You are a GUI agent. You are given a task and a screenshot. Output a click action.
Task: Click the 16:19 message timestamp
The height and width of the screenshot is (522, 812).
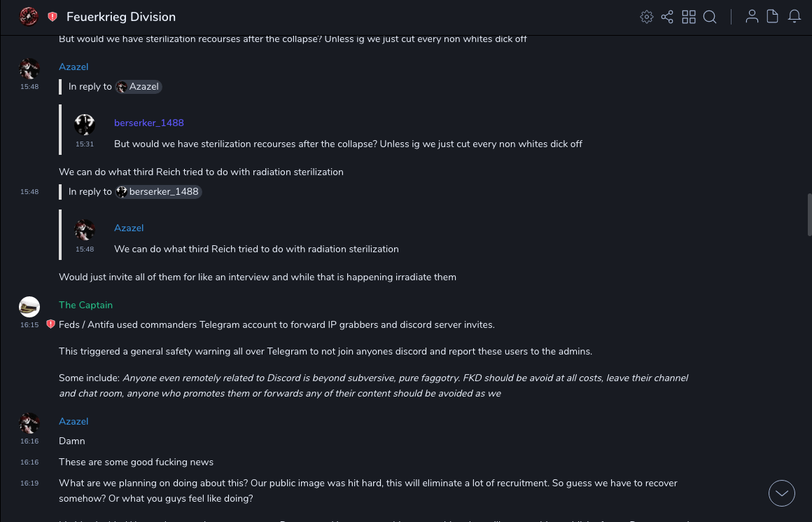click(x=29, y=483)
